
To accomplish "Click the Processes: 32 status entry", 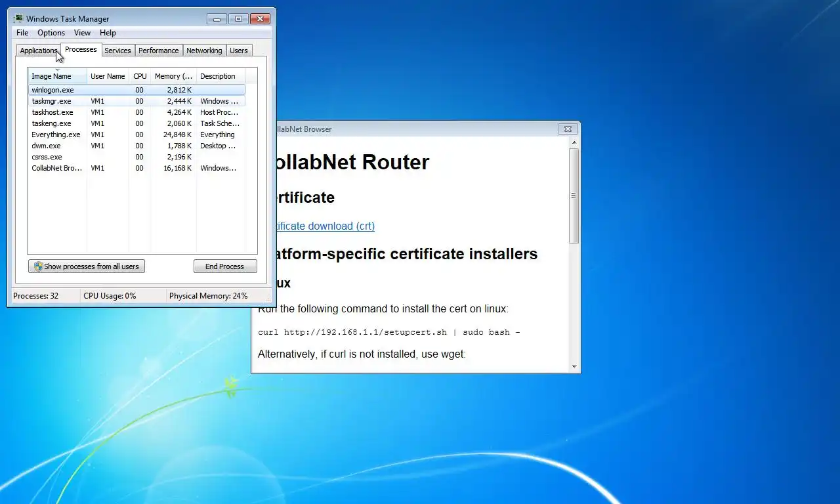I will (x=35, y=296).
